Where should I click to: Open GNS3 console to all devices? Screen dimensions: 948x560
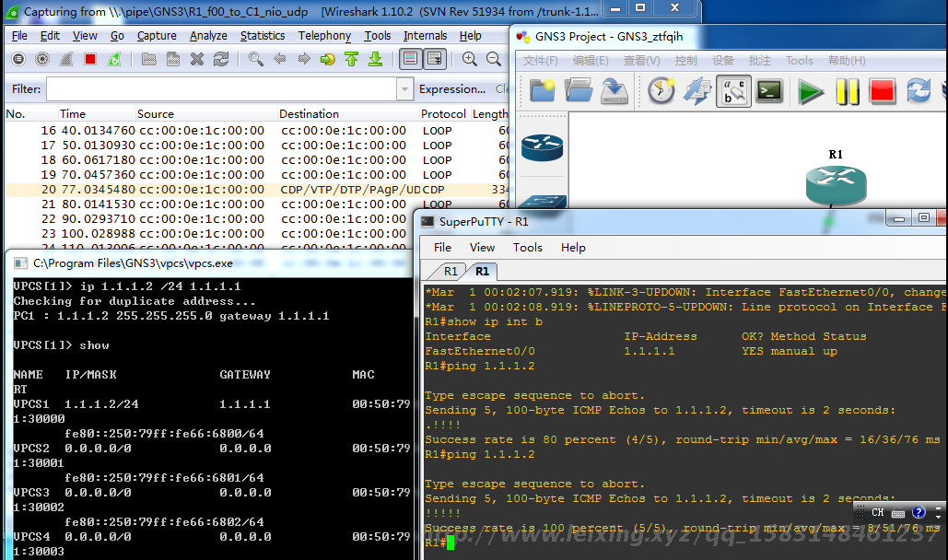[769, 91]
